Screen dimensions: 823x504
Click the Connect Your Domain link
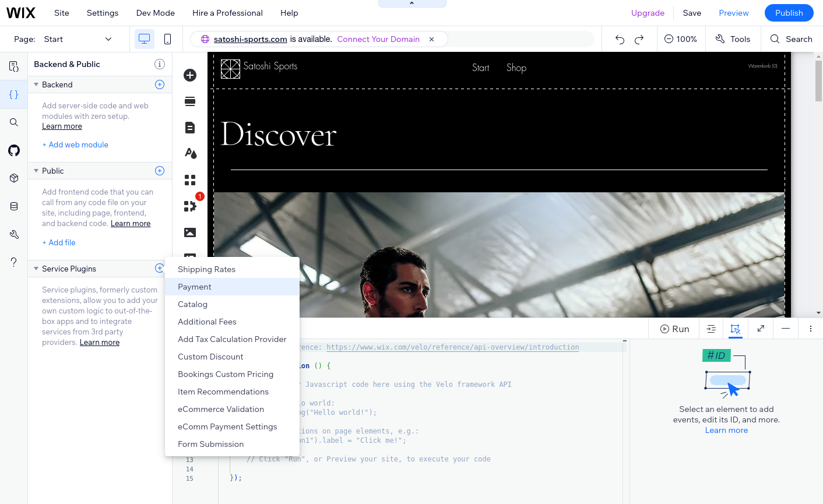[x=378, y=39]
